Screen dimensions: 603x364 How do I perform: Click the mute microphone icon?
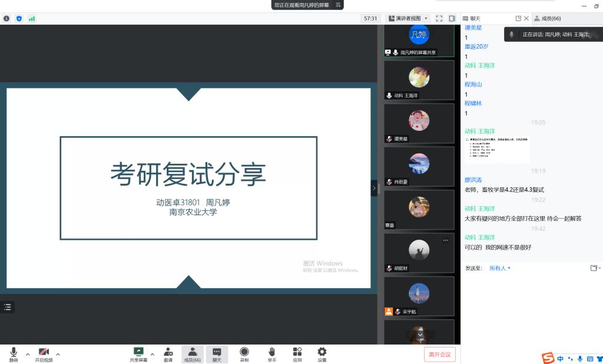pyautogui.click(x=14, y=352)
